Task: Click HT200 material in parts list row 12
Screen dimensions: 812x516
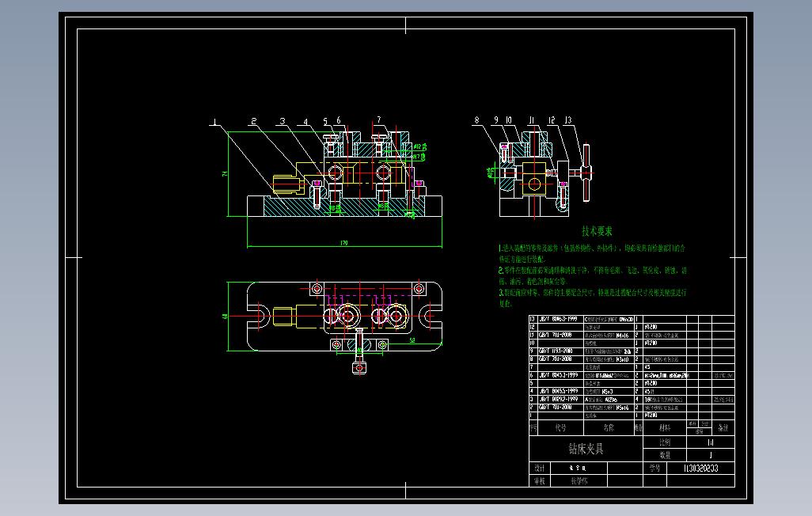Action: 651,328
